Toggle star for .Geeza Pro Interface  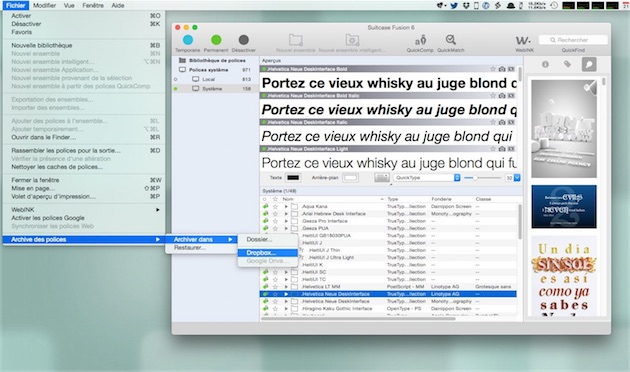click(x=275, y=221)
